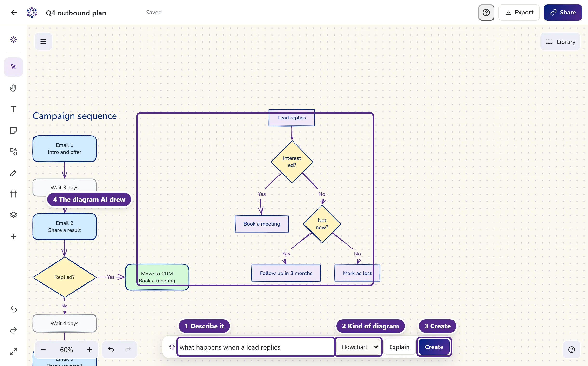
Task: Click the help icon in top header
Action: 486,12
